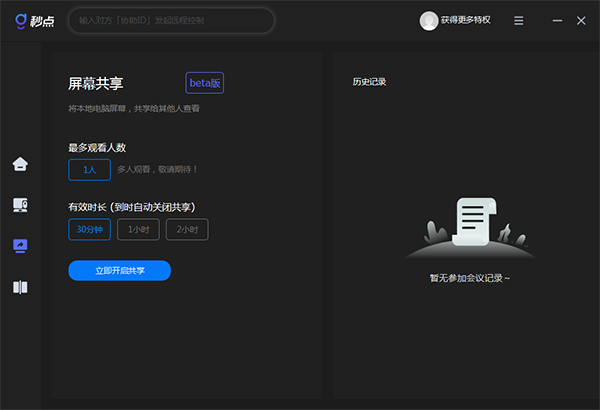This screenshot has width=600, height=410.
Task: Select the screen sharing sidebar icon
Action: click(x=20, y=246)
